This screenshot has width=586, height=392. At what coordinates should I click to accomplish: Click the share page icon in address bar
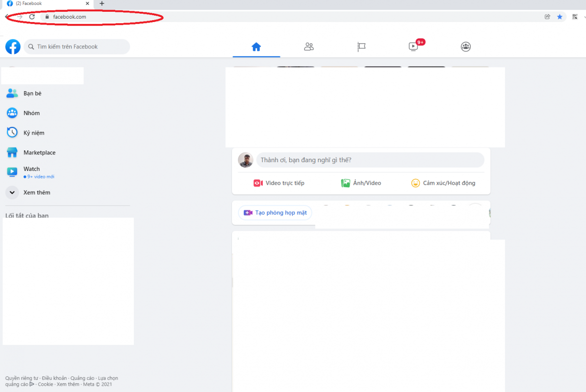[547, 17]
